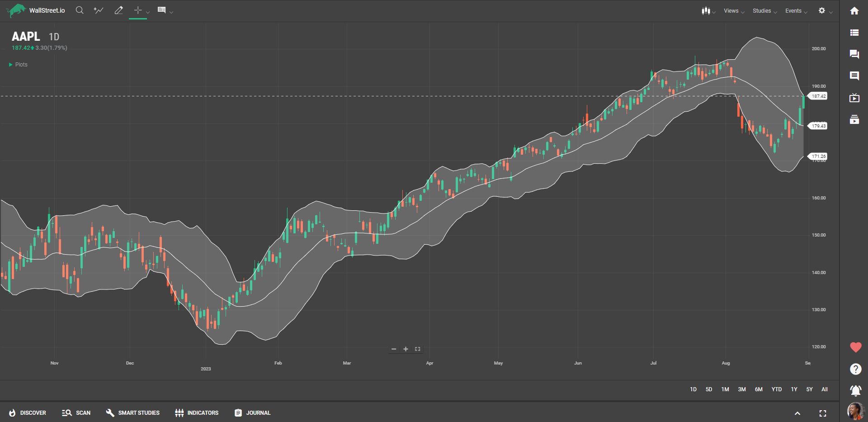This screenshot has width=868, height=422.
Task: Click the search magnifier icon
Action: [80, 10]
